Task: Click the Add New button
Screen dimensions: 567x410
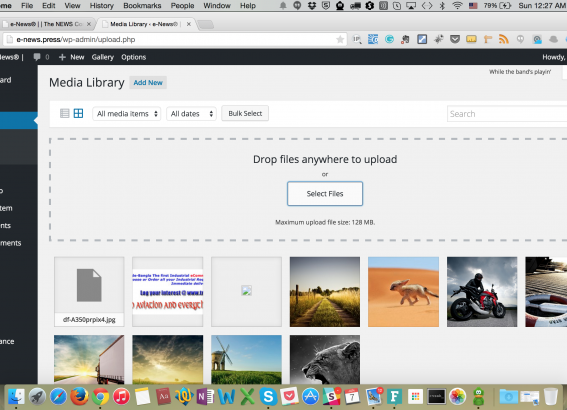Action: (148, 83)
